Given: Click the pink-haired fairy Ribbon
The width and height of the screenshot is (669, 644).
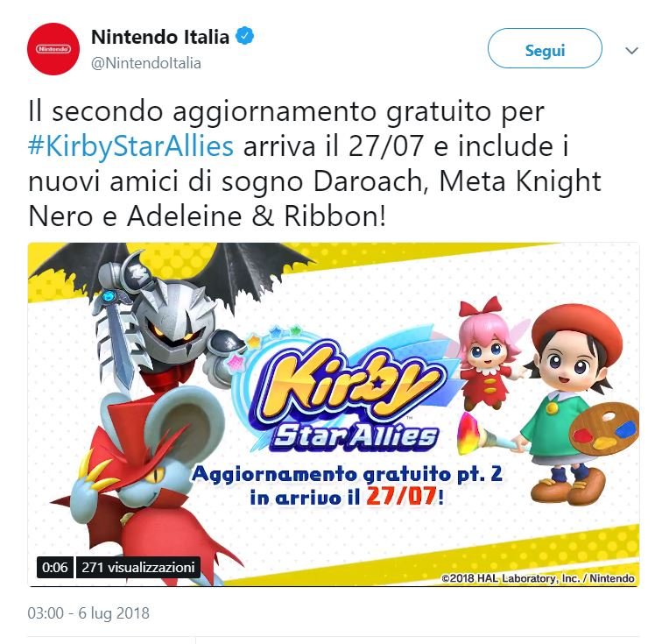Looking at the screenshot, I should [x=490, y=352].
